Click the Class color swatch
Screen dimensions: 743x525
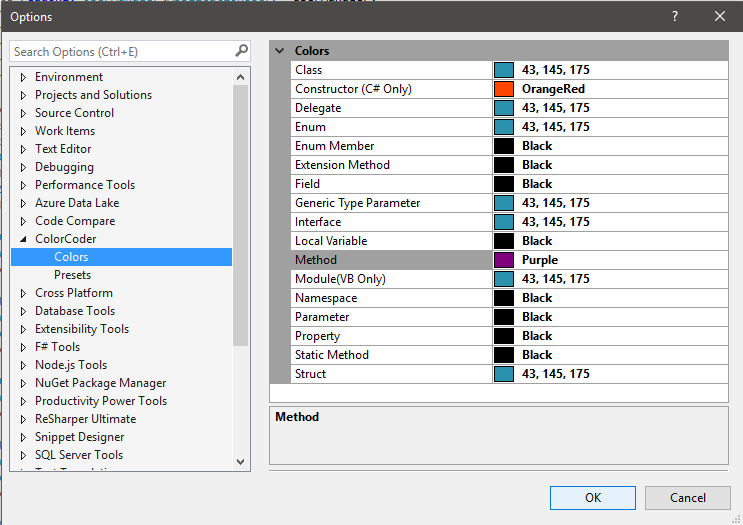[504, 70]
